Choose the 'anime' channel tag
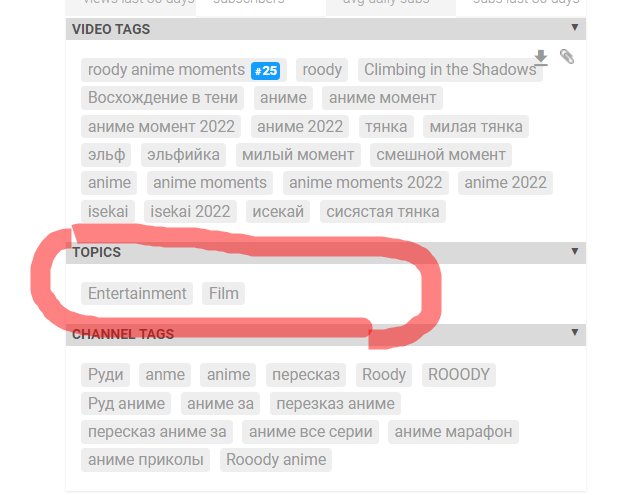 click(x=228, y=375)
